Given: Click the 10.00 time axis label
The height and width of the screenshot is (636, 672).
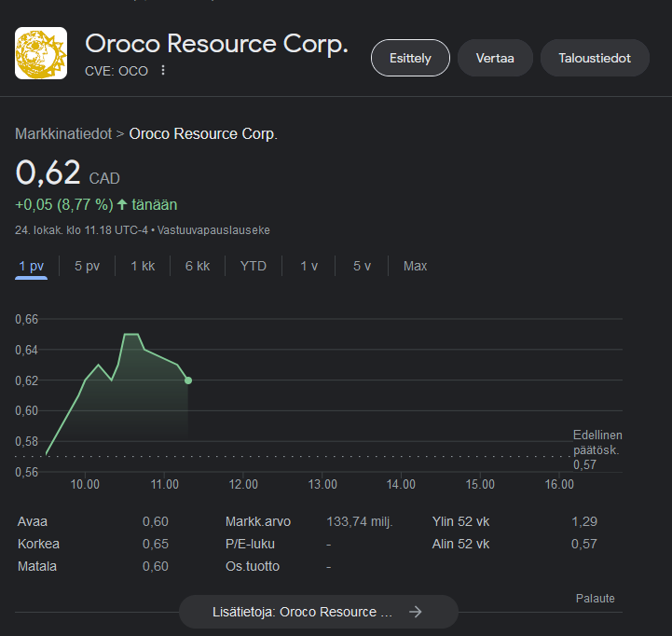Looking at the screenshot, I should tap(85, 484).
